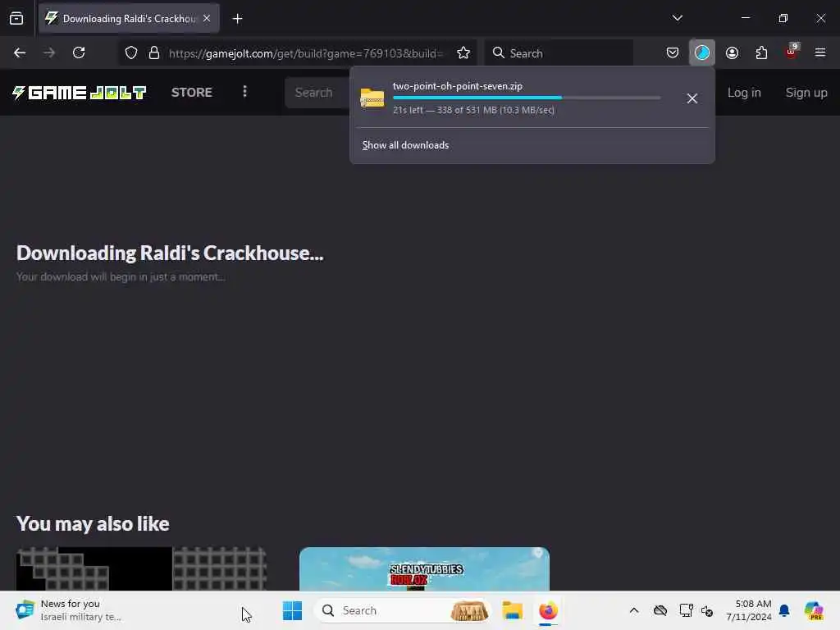Open the OneDrive cloud tray icon
840x630 pixels.
[x=660, y=610]
